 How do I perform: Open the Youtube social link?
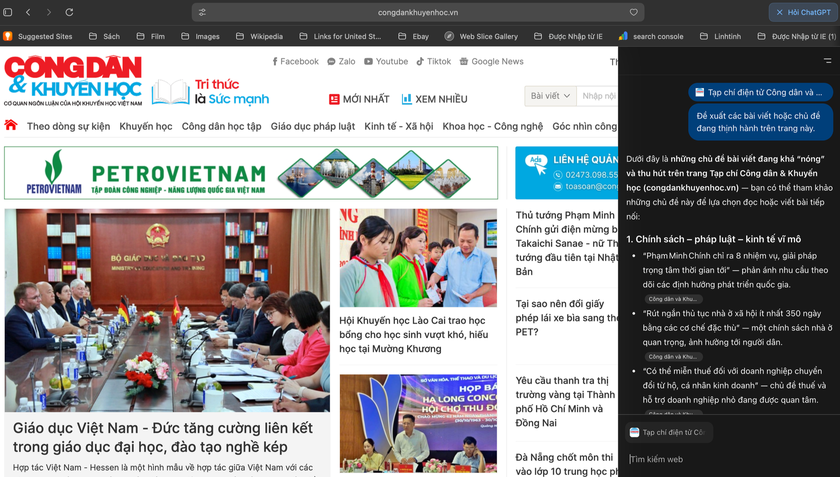(x=386, y=61)
